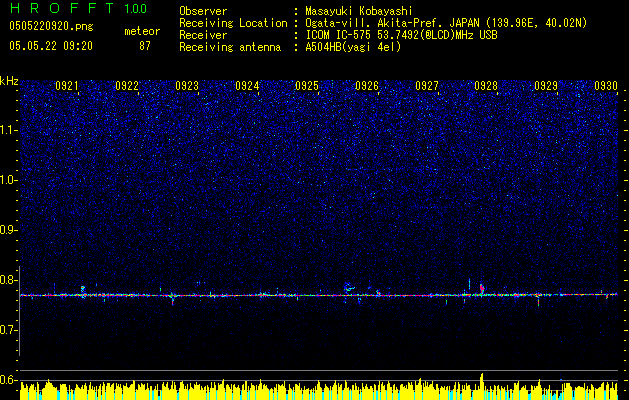Click the 1.0 kHz axis label
This screenshot has height=400, width=629.
point(9,180)
